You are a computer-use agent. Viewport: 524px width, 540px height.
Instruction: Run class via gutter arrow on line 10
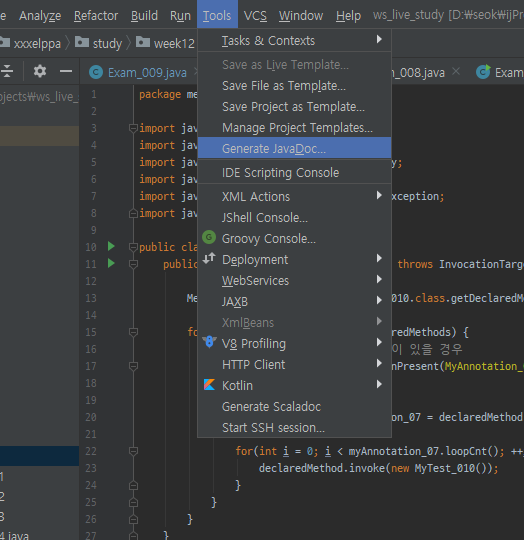[111, 246]
